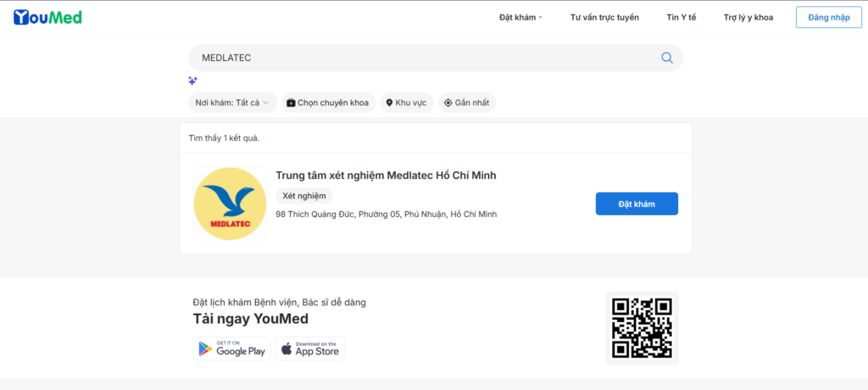Click the MEDLATEC search input field
The height and width of the screenshot is (390, 868).
(x=424, y=58)
